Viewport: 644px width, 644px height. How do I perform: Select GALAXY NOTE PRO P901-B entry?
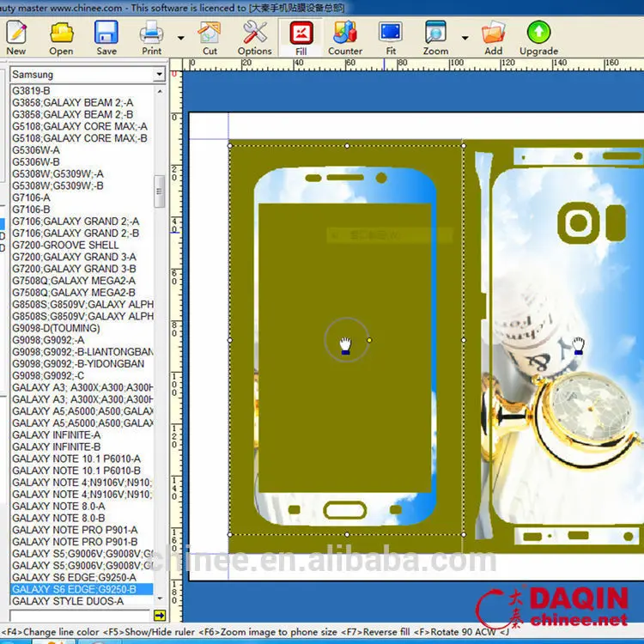(75, 542)
